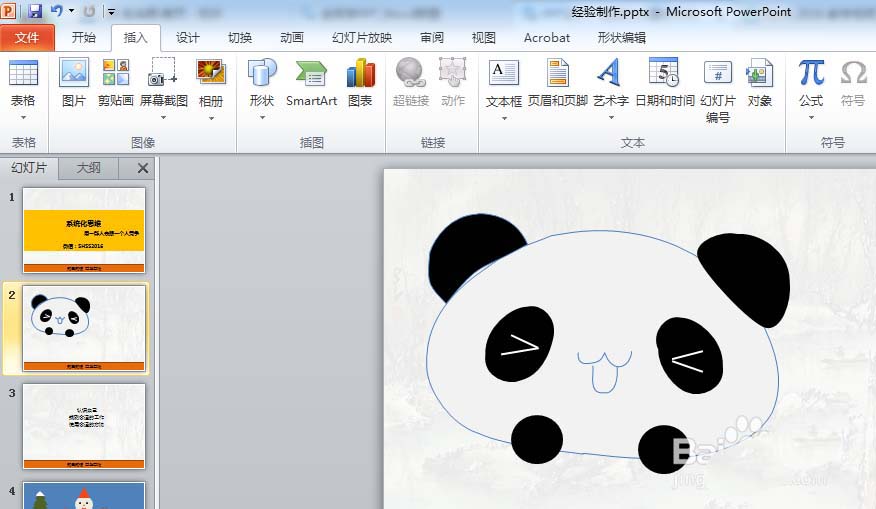Image resolution: width=876 pixels, height=509 pixels.
Task: Insert 幻灯片编号 slide number
Action: click(x=717, y=73)
